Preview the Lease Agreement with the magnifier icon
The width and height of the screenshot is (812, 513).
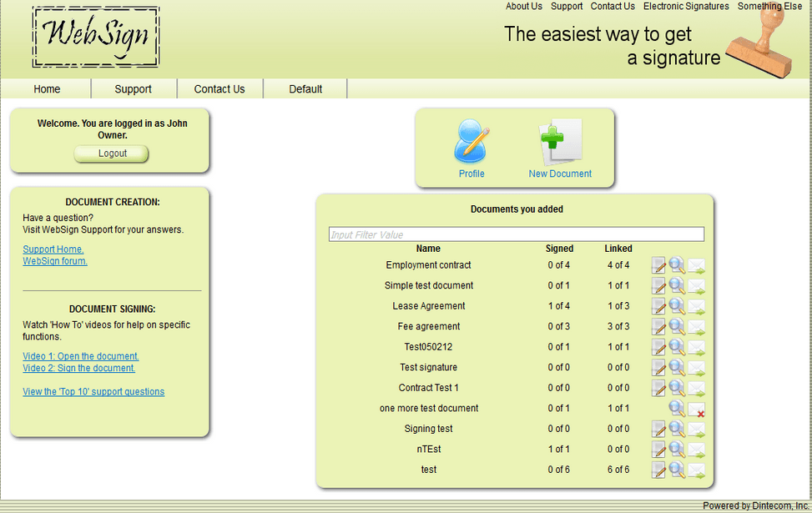point(676,306)
